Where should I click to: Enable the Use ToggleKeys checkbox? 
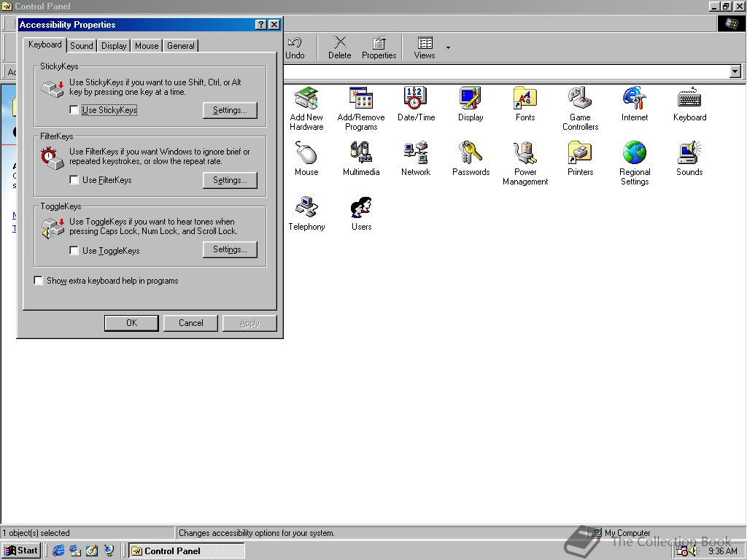(x=74, y=251)
